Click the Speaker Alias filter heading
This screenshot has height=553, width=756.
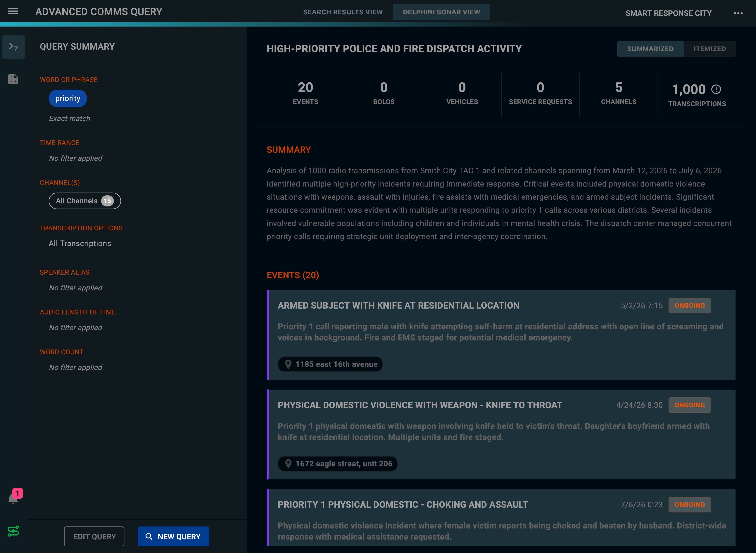point(65,272)
